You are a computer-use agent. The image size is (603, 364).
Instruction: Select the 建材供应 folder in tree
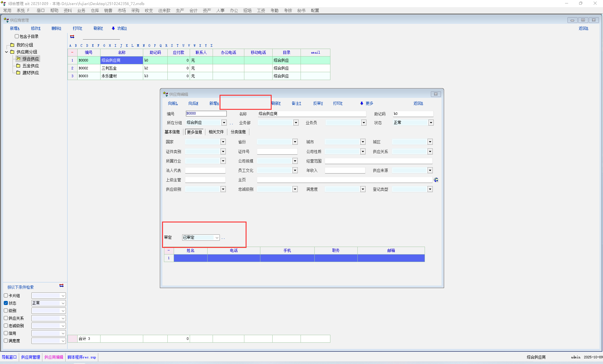[x=30, y=72]
